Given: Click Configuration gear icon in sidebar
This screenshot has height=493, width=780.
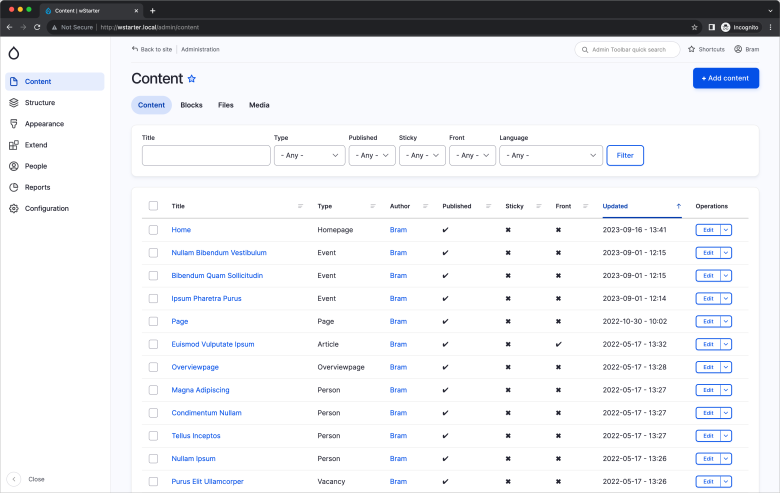Looking at the screenshot, I should 14,208.
